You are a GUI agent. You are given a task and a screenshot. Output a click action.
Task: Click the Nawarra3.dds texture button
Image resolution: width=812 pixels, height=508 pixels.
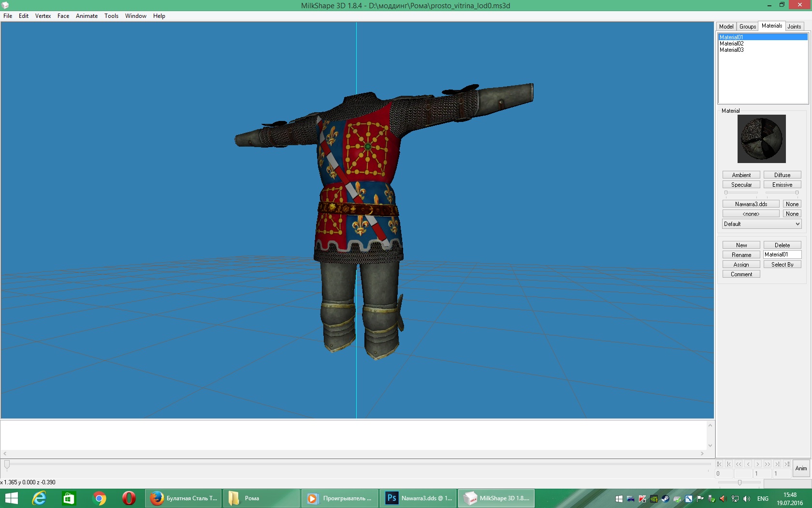coord(751,204)
